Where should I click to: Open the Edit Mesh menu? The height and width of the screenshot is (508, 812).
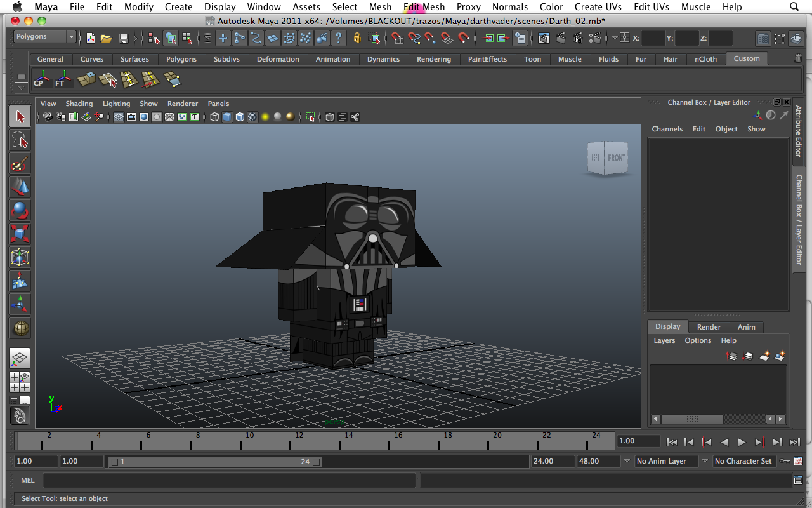coord(424,7)
